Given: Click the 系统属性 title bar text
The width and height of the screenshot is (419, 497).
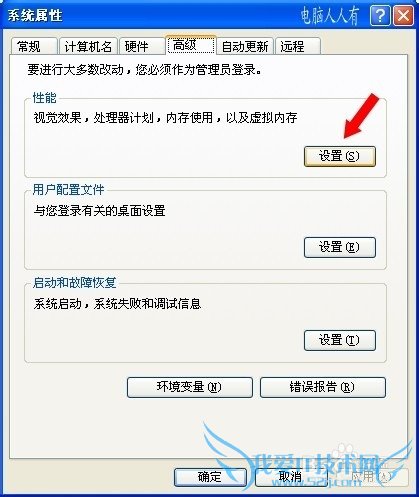Looking at the screenshot, I should point(35,16).
